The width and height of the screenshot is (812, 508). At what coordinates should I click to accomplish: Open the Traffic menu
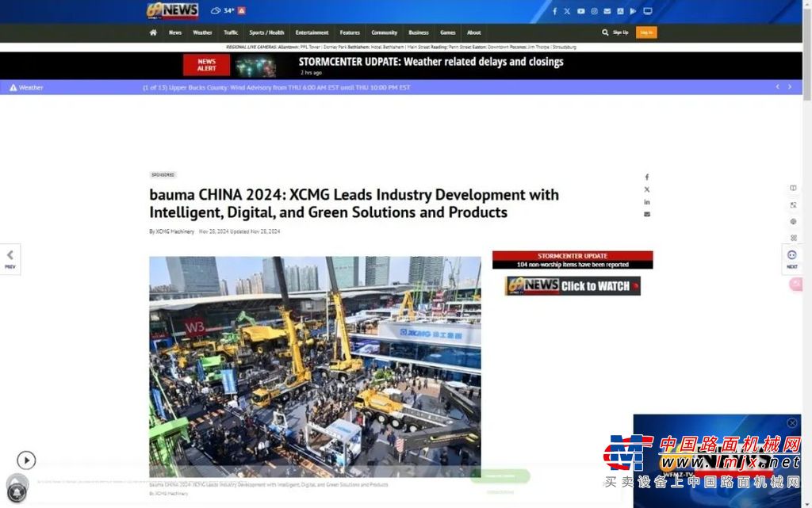231,32
